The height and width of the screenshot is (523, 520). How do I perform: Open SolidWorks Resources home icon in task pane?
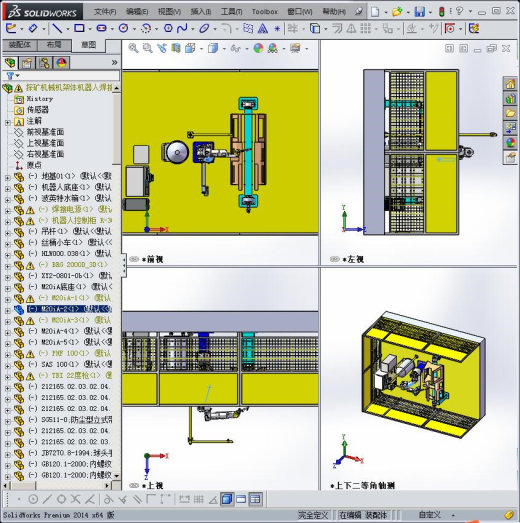click(x=510, y=84)
